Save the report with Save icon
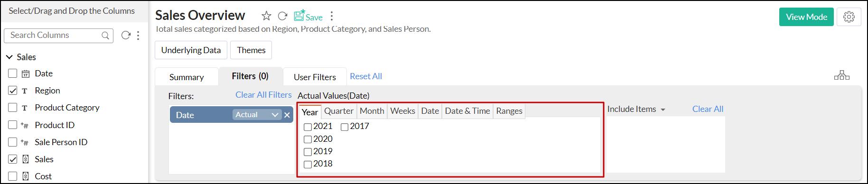The image size is (868, 184). click(x=308, y=16)
